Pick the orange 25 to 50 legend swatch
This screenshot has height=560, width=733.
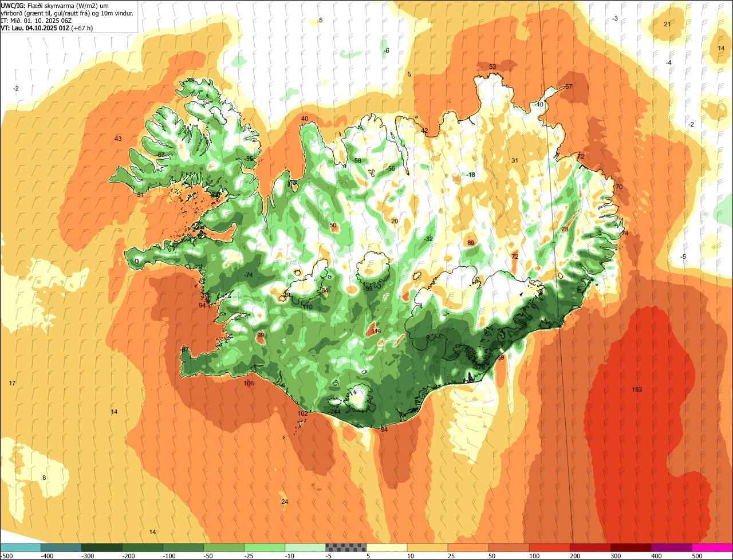click(x=468, y=547)
